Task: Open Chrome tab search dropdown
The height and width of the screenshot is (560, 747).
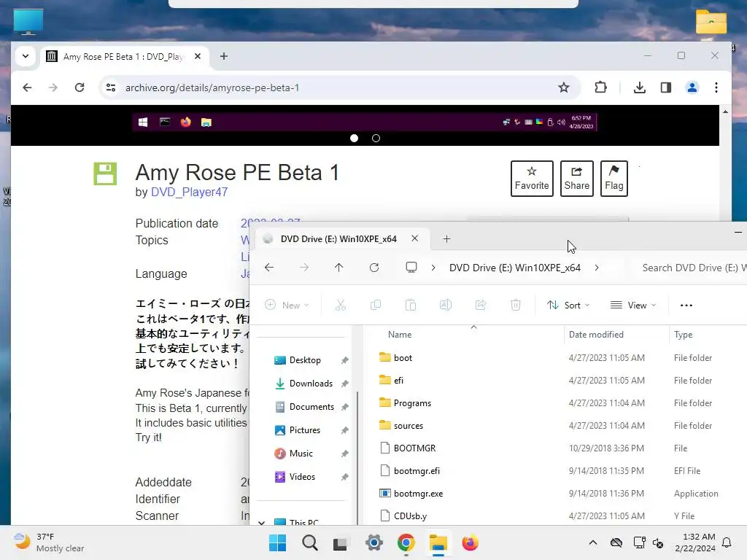Action: tap(26, 56)
